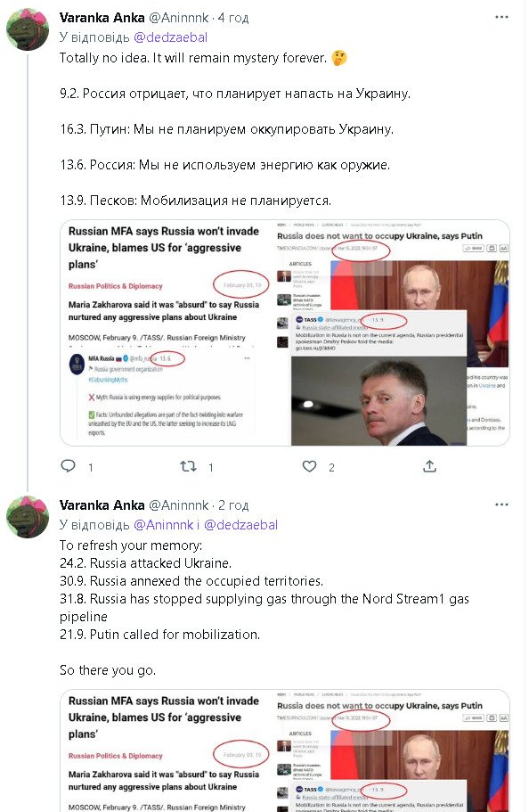Screen dimensions: 529x812
Task: Open second tweet's attached image collage
Action: pos(285,750)
